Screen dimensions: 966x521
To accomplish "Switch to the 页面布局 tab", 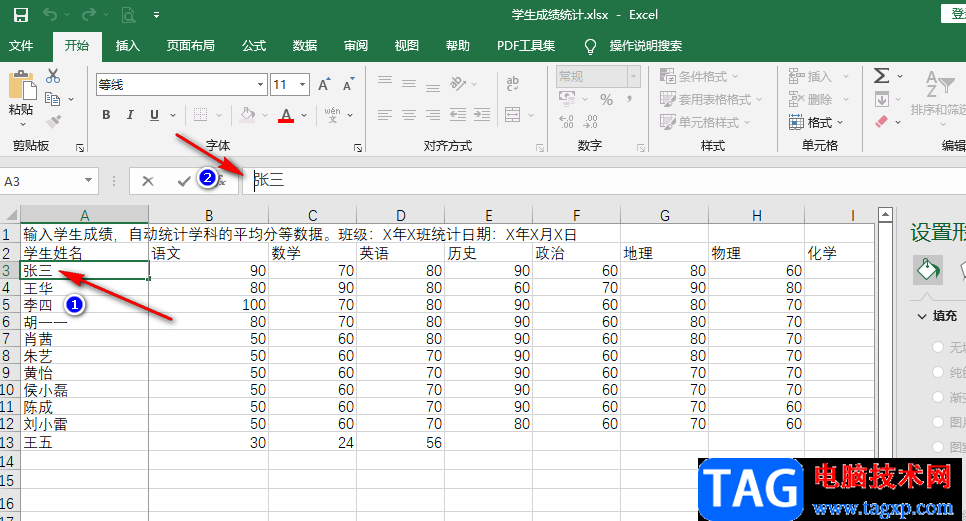I will coord(190,46).
